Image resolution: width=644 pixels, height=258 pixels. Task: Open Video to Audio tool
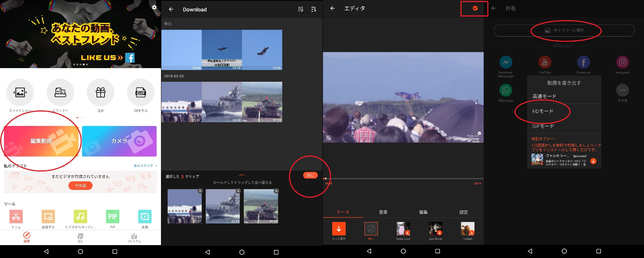coord(80,216)
